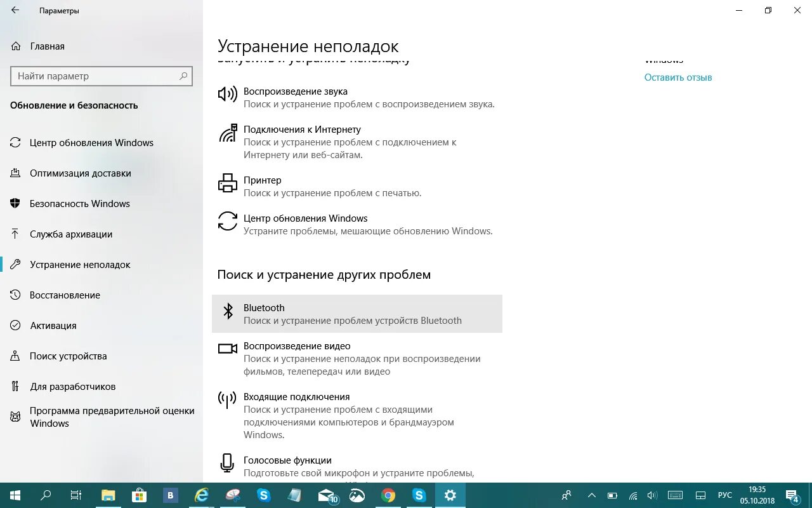812x508 pixels.
Task: Open File Explorer from taskbar
Action: pyautogui.click(x=108, y=495)
